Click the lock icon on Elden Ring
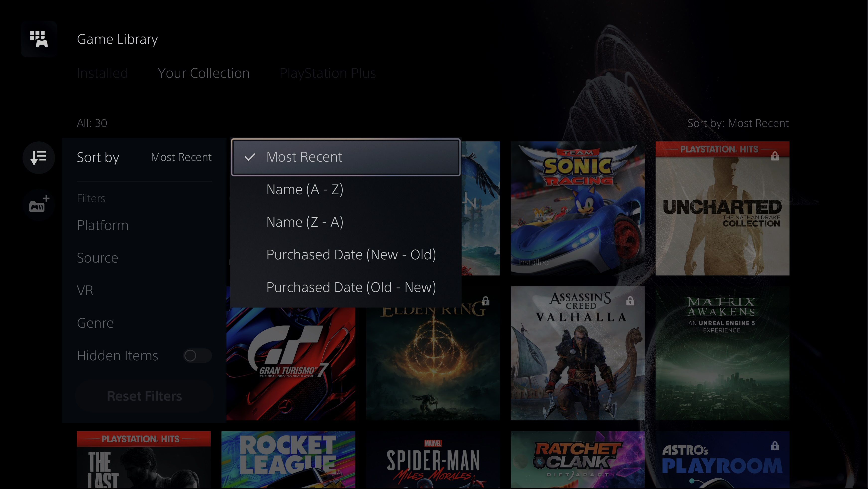Screen dimensions: 868x489 (485, 301)
